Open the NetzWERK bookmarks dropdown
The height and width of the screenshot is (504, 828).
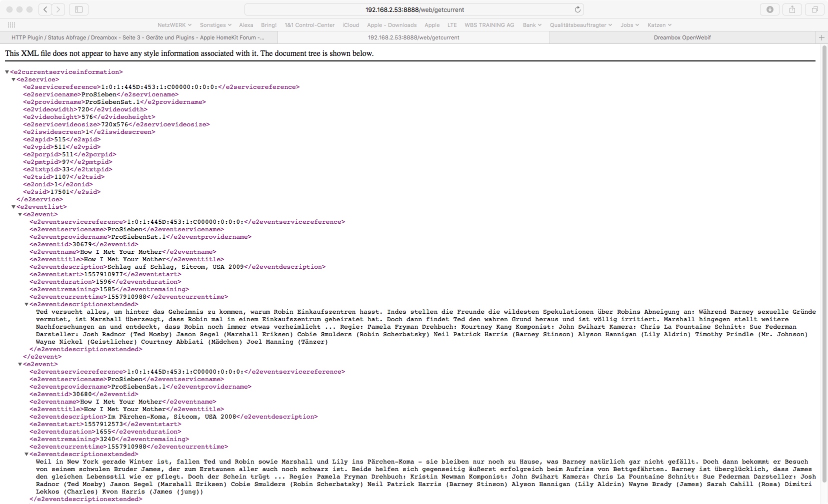(x=174, y=25)
